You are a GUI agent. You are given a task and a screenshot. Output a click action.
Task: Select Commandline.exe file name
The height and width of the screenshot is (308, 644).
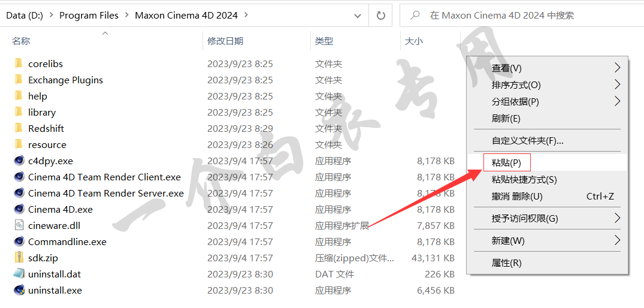[x=67, y=241]
